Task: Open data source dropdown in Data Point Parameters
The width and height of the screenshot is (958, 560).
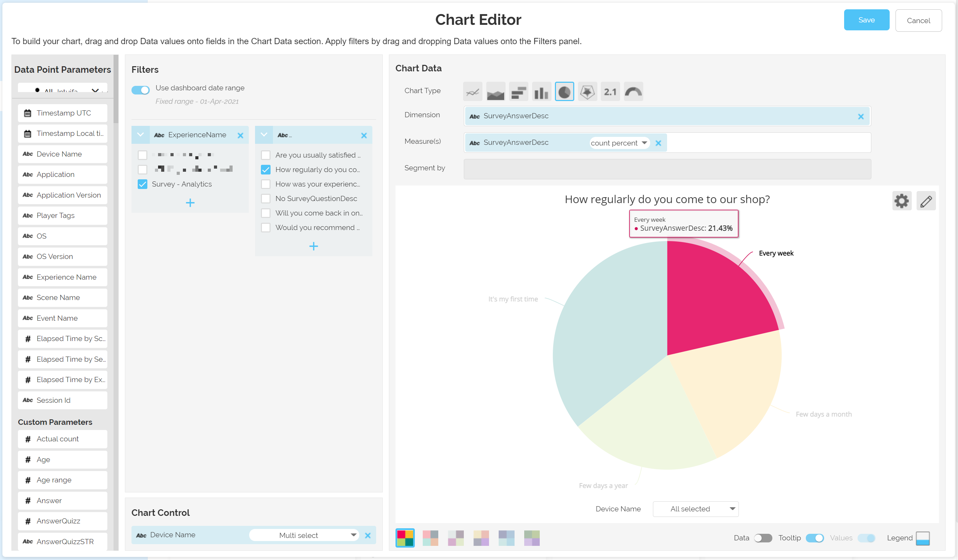Action: click(63, 88)
